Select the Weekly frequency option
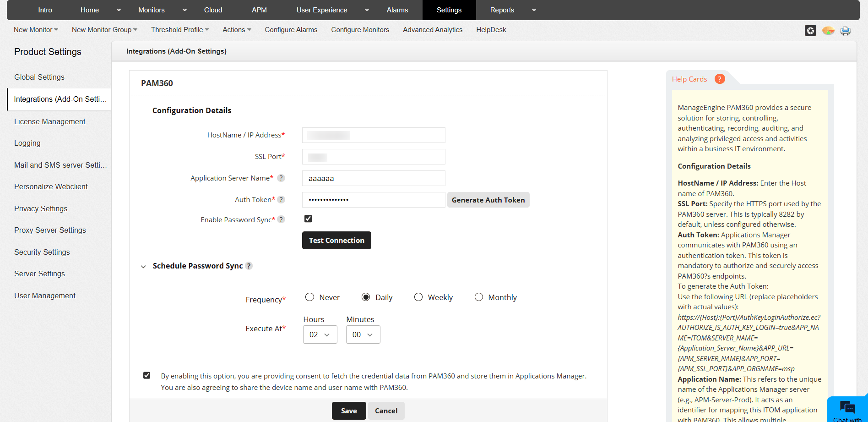Screen dimensions: 868x422 pyautogui.click(x=418, y=297)
